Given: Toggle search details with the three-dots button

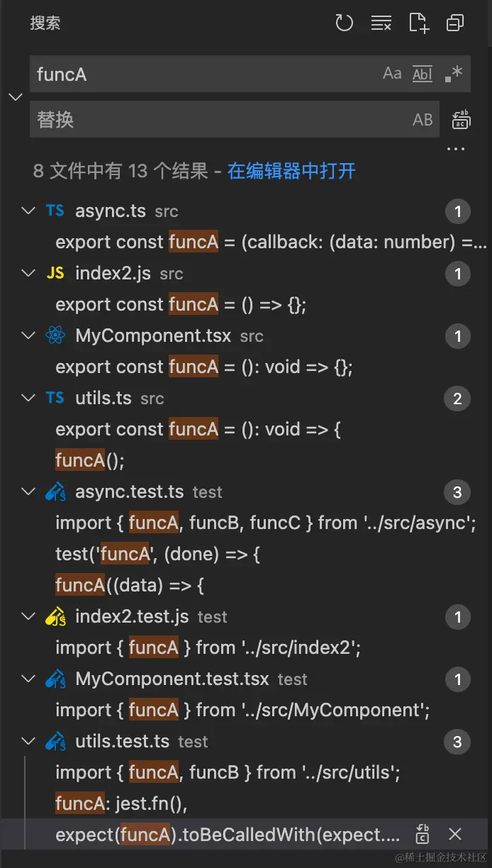Looking at the screenshot, I should click(x=456, y=150).
